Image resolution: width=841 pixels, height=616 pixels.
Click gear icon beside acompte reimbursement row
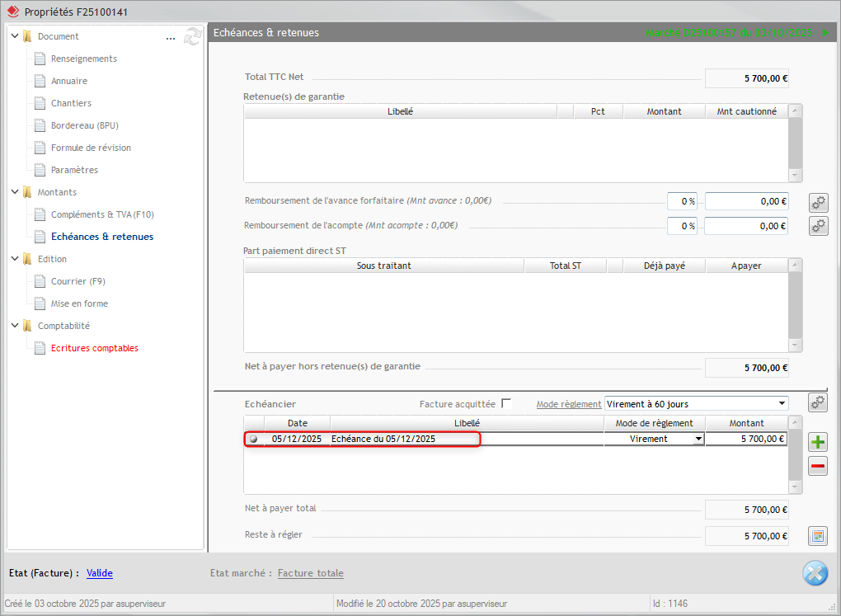pos(818,226)
